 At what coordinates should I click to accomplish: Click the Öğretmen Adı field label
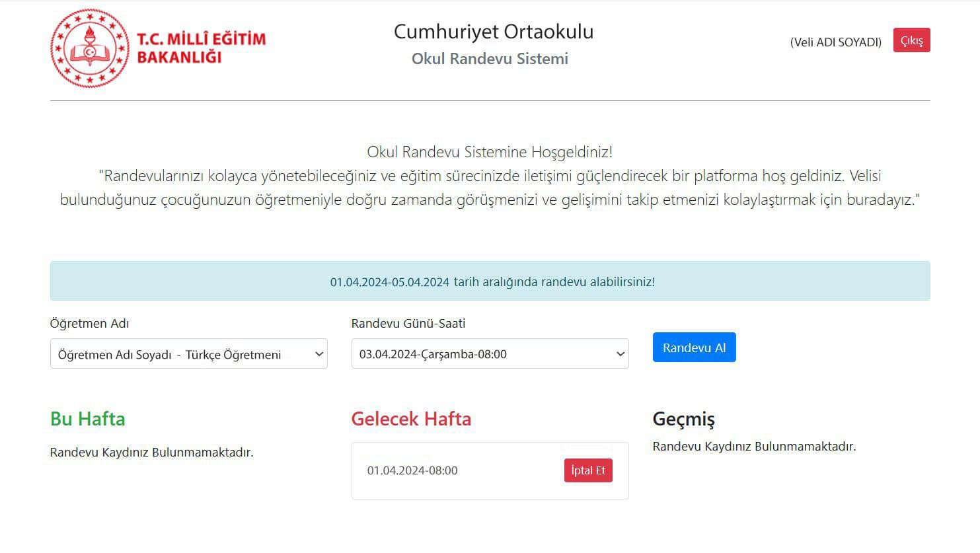(x=89, y=323)
